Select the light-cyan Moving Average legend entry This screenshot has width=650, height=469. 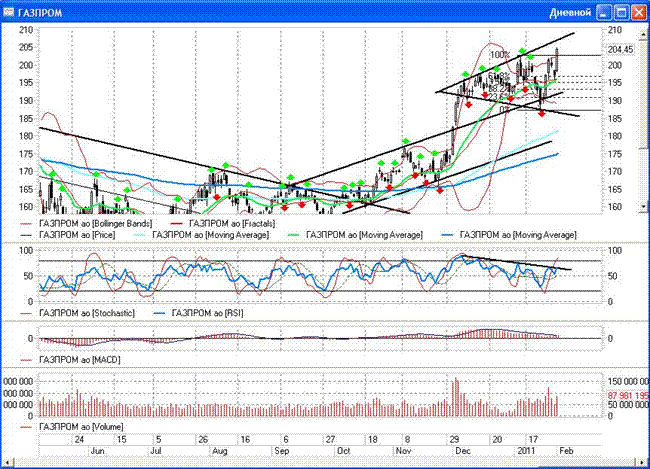[203, 235]
